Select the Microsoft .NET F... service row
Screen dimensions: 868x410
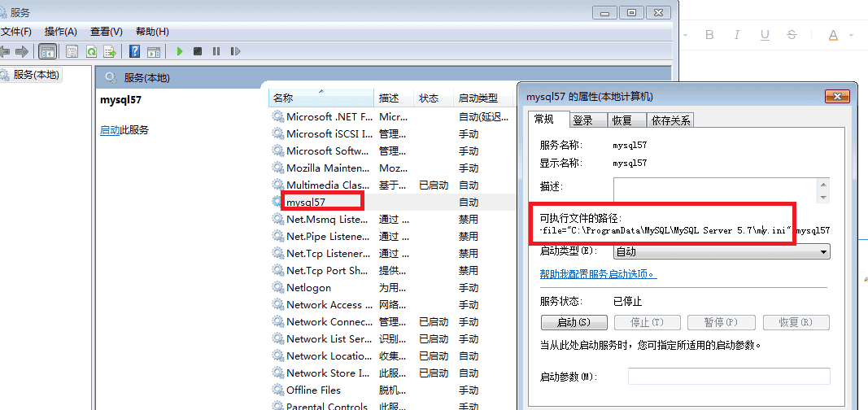pos(392,117)
